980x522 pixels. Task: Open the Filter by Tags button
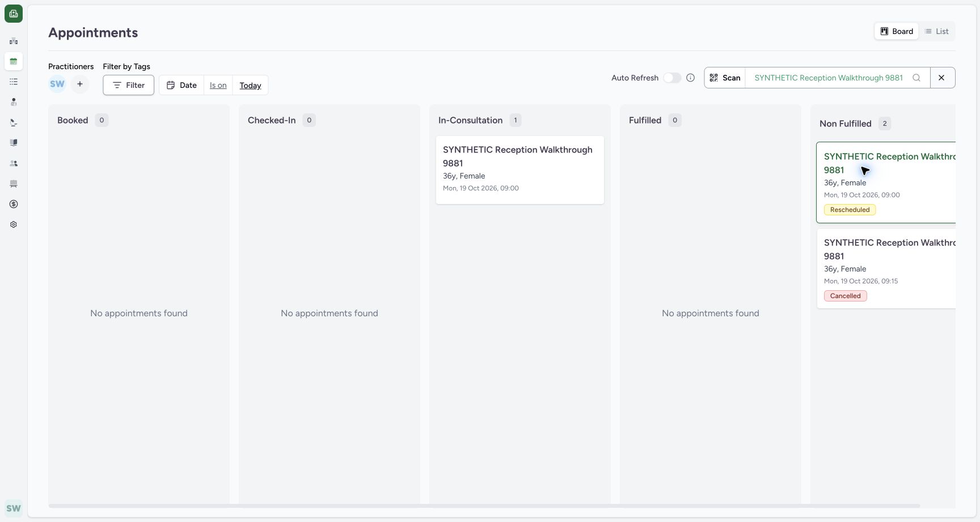click(x=129, y=85)
